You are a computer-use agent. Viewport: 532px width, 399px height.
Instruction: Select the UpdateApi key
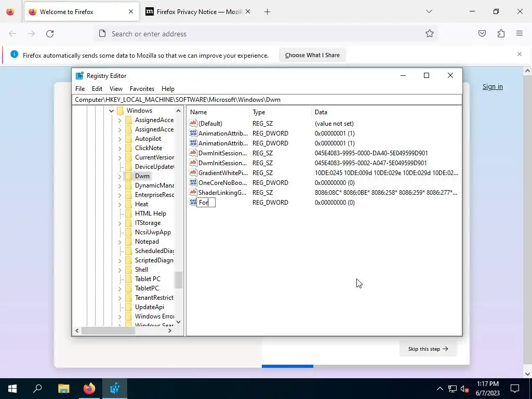[x=149, y=307]
